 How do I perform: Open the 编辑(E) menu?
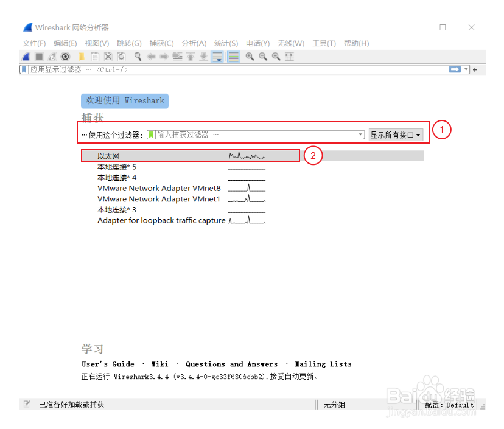point(65,43)
